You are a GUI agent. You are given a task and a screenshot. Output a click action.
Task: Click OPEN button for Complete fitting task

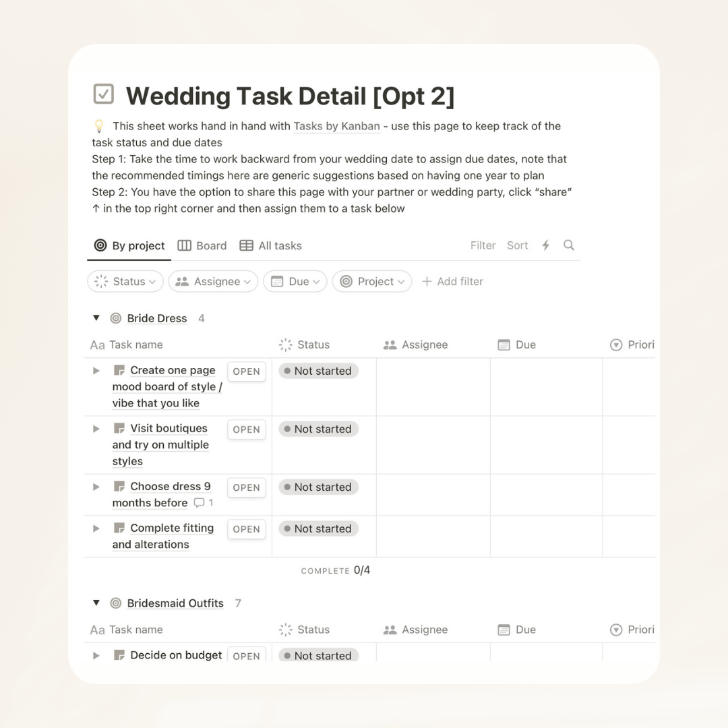point(246,530)
